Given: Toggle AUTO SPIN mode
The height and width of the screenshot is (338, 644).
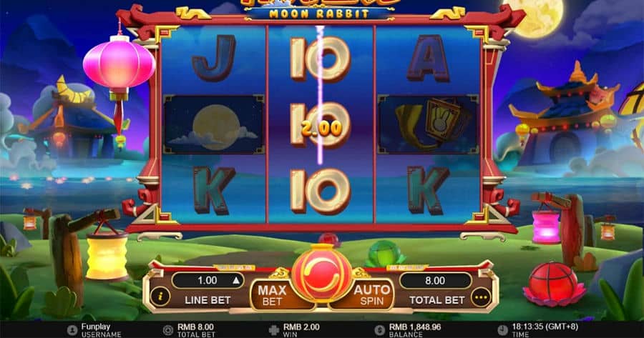Looking at the screenshot, I should tap(371, 295).
